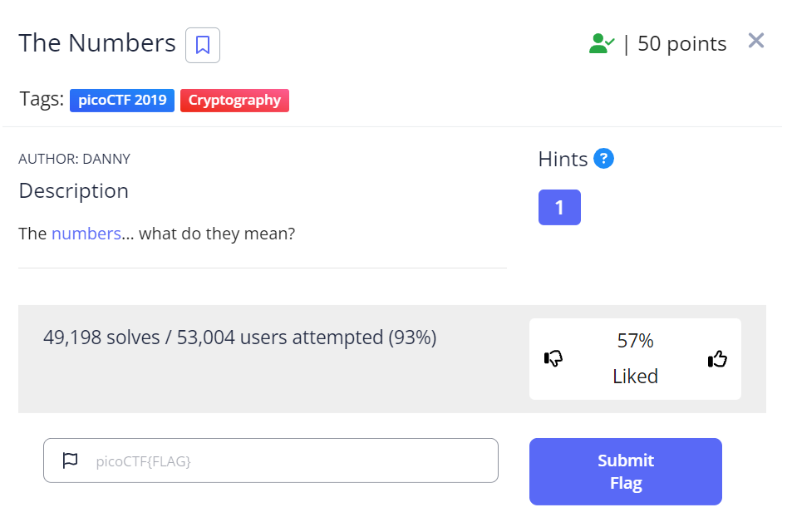This screenshot has height=532, width=787.
Task: Click the 50 points label
Action: (681, 44)
